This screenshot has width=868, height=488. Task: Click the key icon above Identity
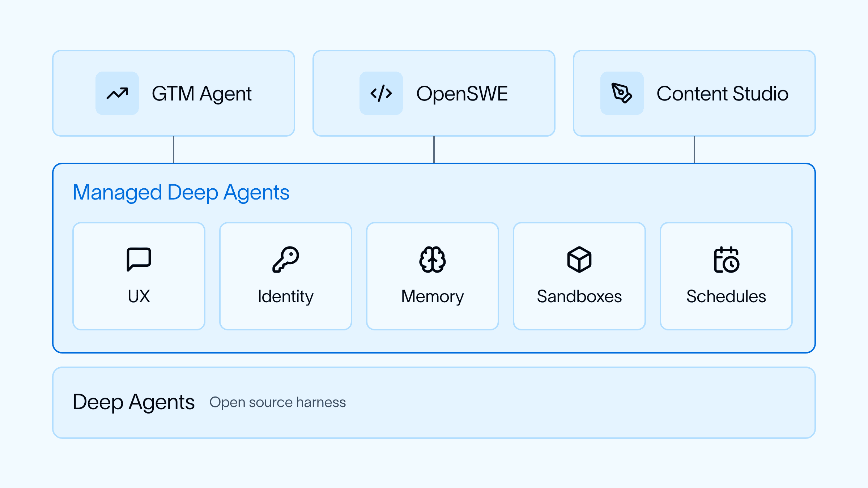point(286,260)
